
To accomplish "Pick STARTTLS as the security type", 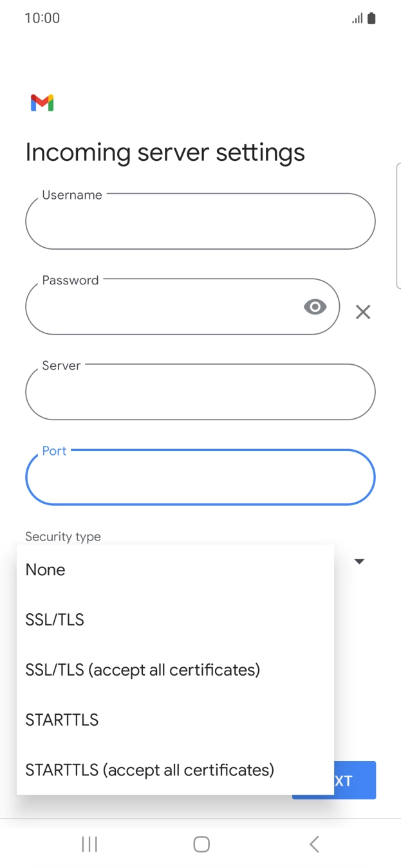I will 62,720.
